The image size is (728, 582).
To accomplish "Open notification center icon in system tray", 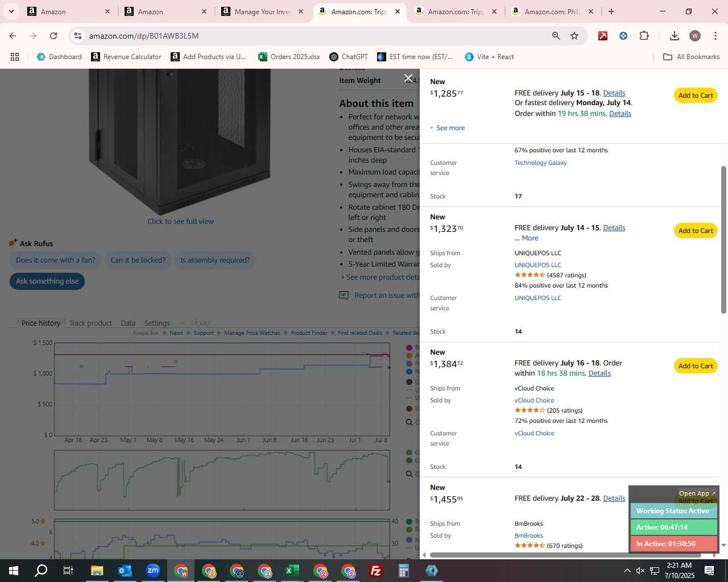I will [x=709, y=571].
